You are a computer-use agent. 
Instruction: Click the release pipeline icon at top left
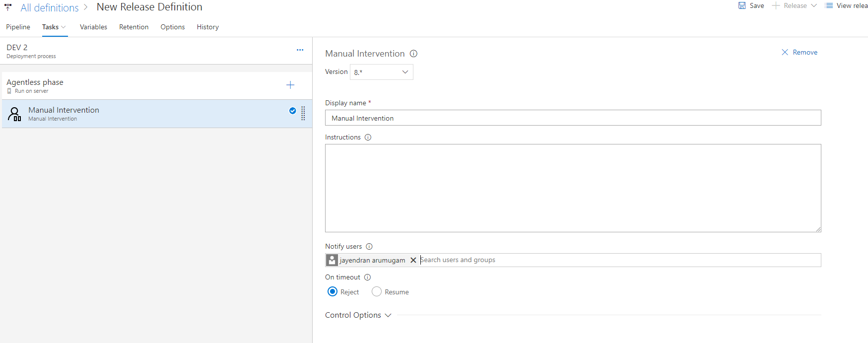[8, 7]
